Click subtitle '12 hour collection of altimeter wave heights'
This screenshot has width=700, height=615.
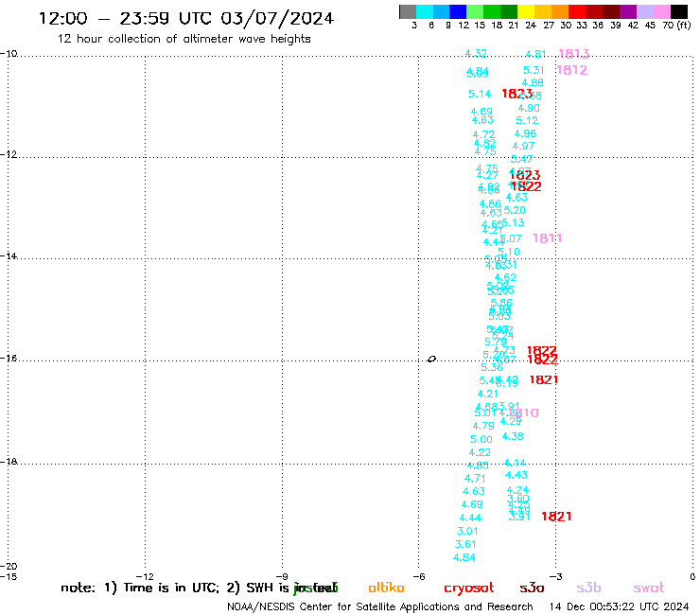pyautogui.click(x=184, y=39)
